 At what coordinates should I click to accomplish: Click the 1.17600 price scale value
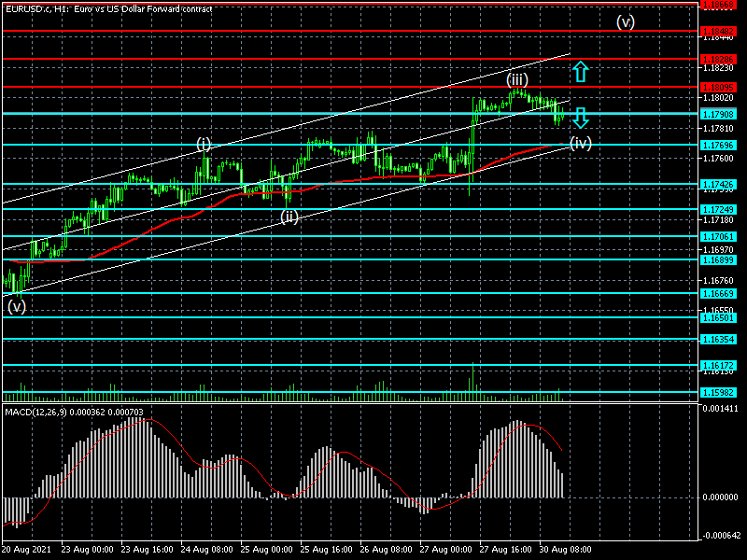pyautogui.click(x=718, y=159)
